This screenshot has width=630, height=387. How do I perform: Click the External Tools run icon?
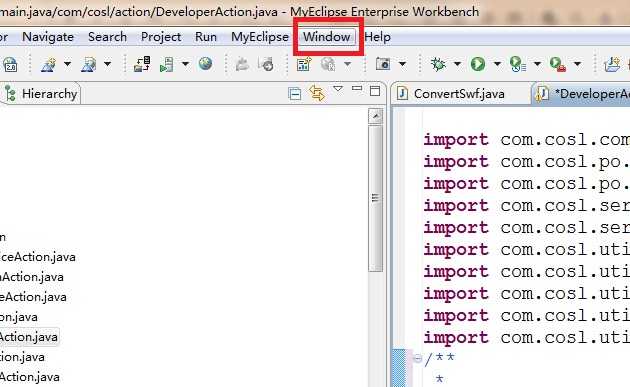tap(558, 64)
